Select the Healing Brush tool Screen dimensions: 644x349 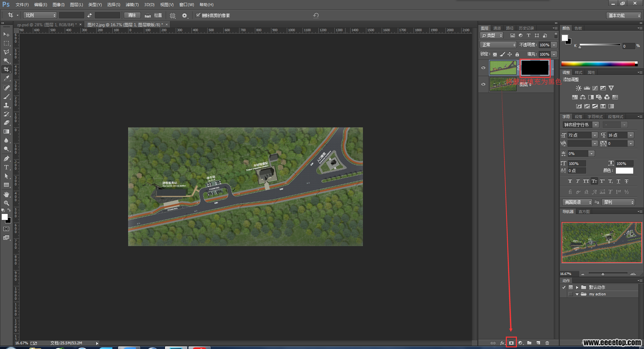click(6, 88)
